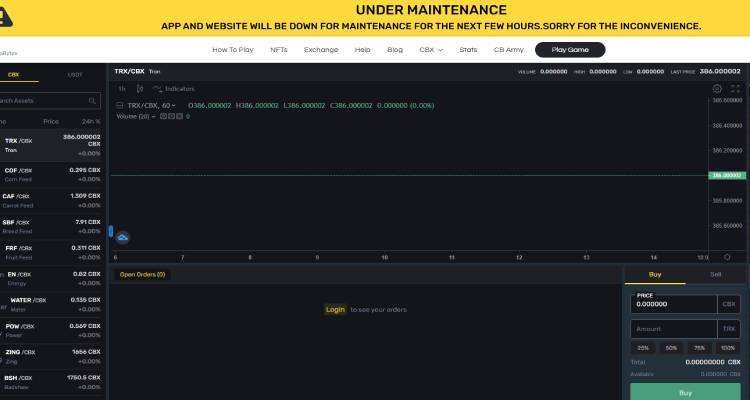Visit the Blog link
750x400 pixels.
pos(395,50)
